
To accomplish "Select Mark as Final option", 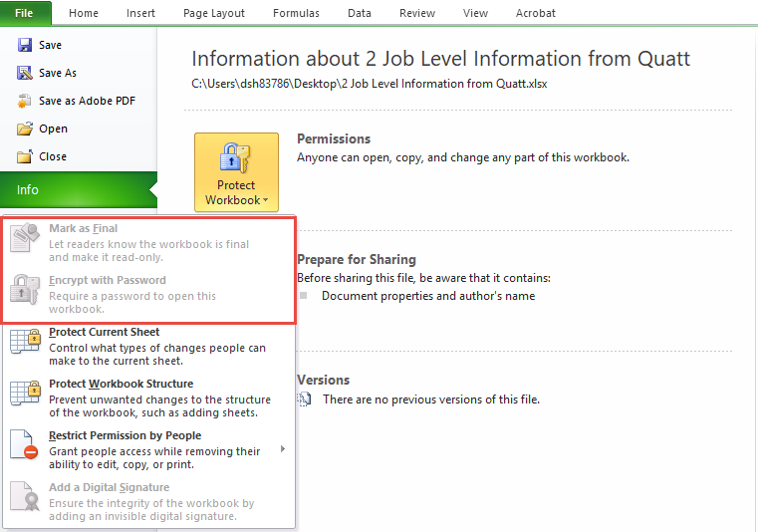I will click(148, 243).
